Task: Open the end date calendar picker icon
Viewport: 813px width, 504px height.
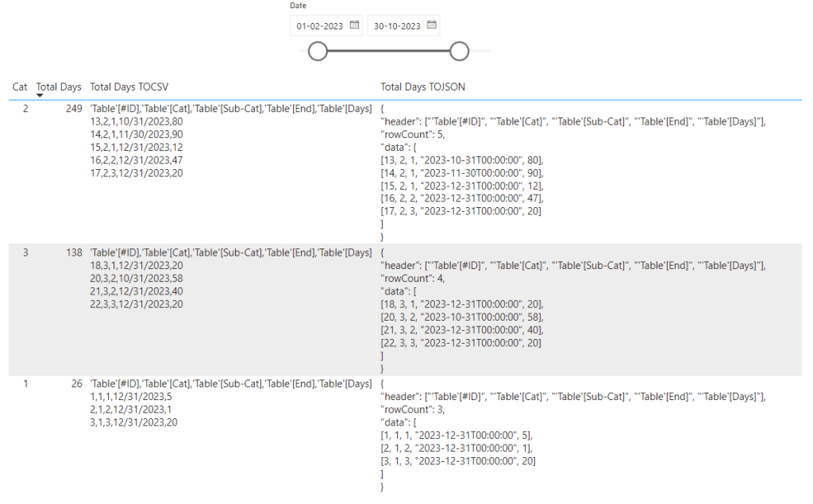Action: pos(431,25)
